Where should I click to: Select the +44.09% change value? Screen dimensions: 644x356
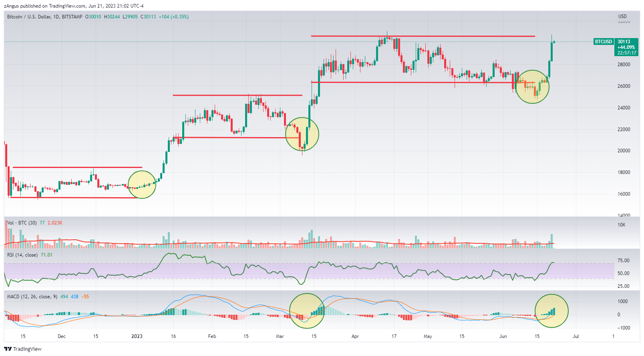pyautogui.click(x=626, y=47)
